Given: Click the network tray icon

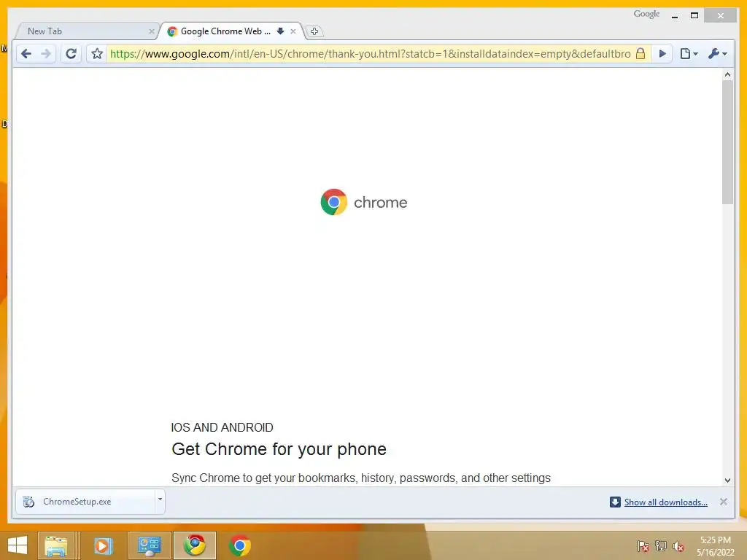Looking at the screenshot, I should point(661,546).
